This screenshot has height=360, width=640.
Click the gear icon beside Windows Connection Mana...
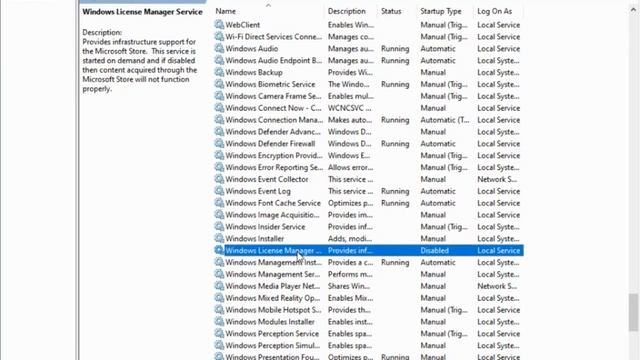pos(219,119)
